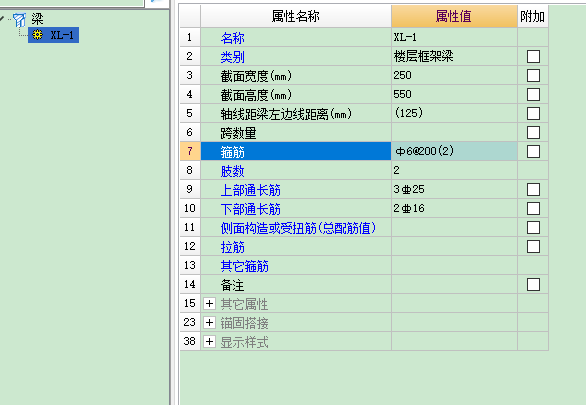Click the 备注 label
Image resolution: width=586 pixels, height=405 pixels.
(232, 285)
